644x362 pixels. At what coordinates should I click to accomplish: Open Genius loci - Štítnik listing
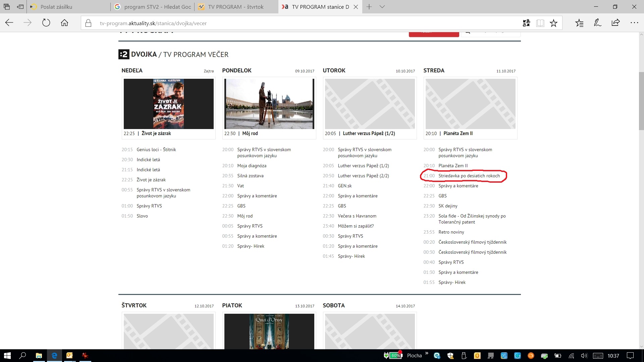pos(156,149)
